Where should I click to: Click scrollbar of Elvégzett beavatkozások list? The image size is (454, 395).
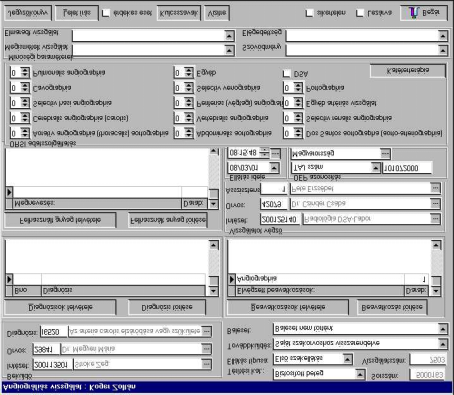[436, 268]
